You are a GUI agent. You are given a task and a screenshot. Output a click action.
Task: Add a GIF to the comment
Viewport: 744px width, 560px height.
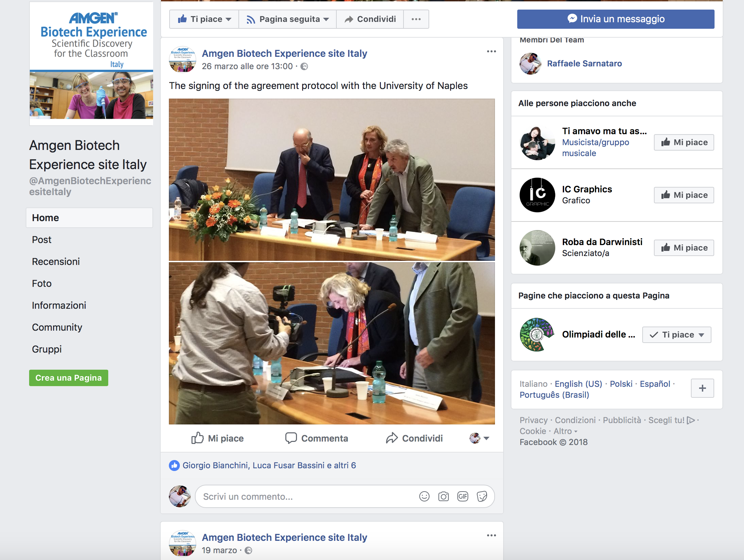point(462,496)
